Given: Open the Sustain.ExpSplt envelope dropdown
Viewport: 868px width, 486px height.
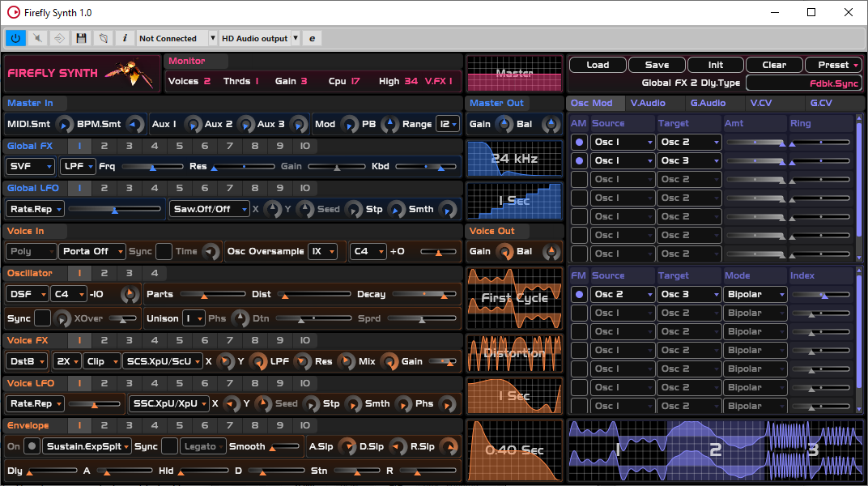Looking at the screenshot, I should point(87,446).
